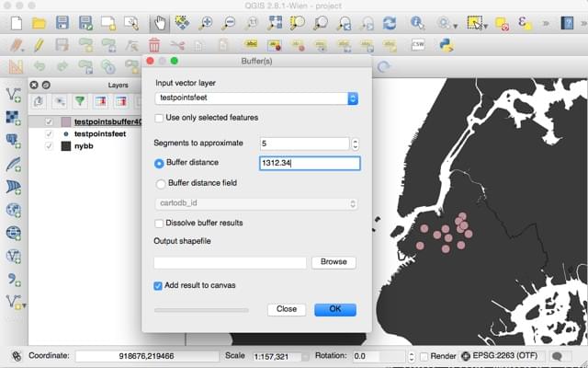Click the Add Vector Layer icon
The height and width of the screenshot is (368, 588).
coord(14,95)
